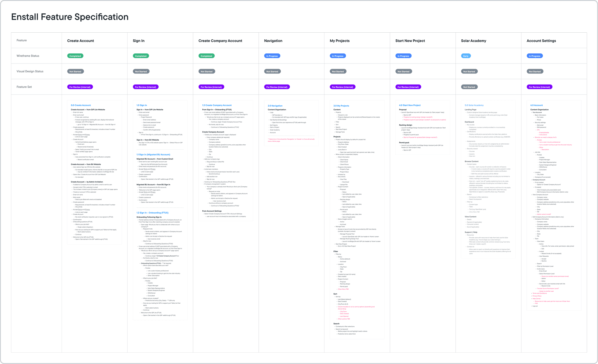The image size is (598, 364).
Task: Open the 3.0 My Projects spec heading
Action: (x=341, y=106)
